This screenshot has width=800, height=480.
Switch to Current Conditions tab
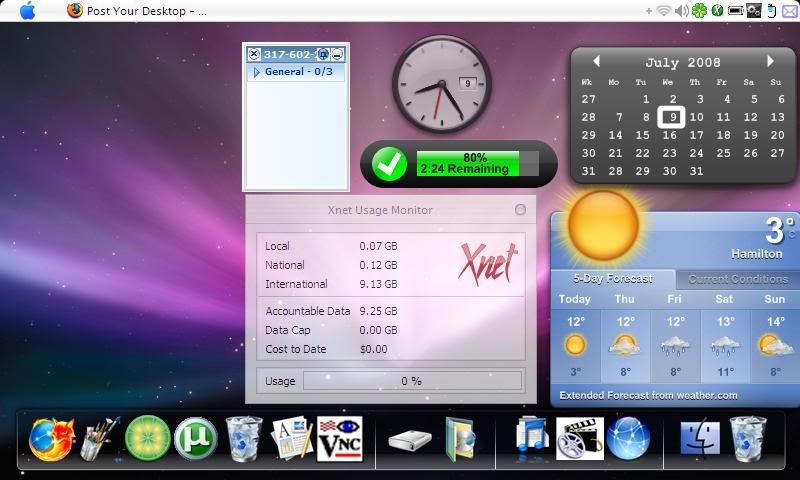[x=738, y=279]
